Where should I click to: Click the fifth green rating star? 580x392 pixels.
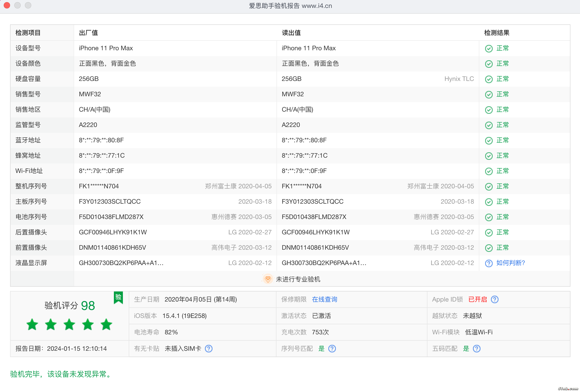click(x=106, y=324)
